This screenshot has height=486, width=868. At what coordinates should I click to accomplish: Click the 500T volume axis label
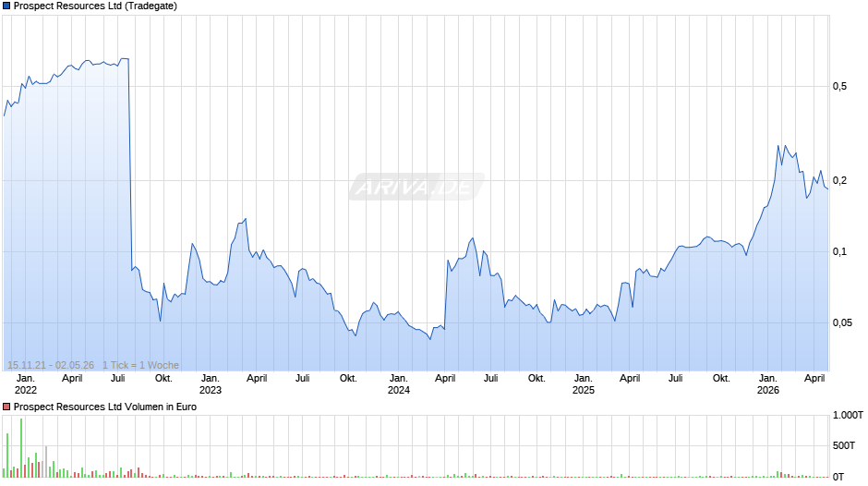coord(844,445)
